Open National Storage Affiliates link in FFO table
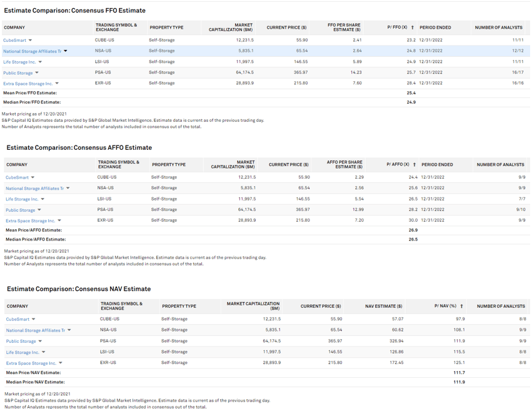The width and height of the screenshot is (532, 409). tap(33, 51)
